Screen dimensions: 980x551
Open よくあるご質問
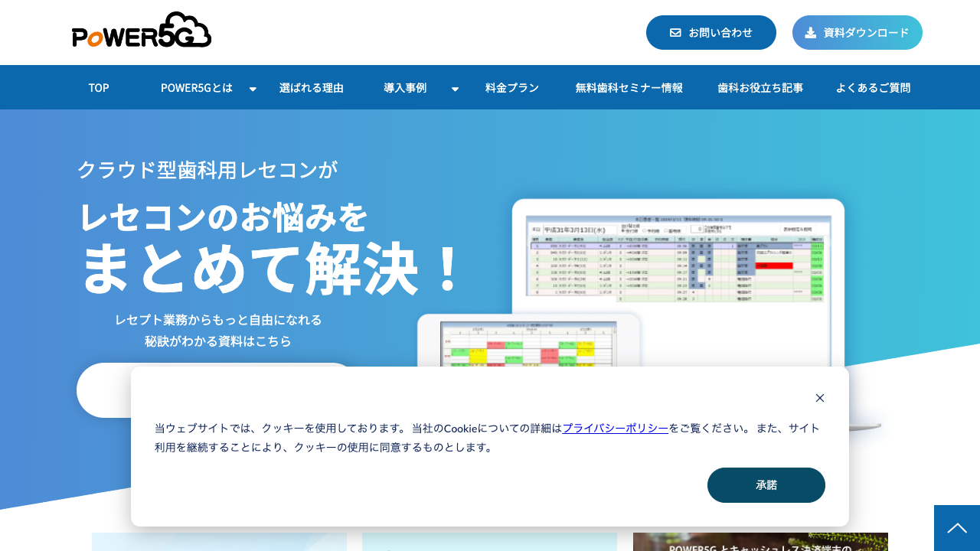point(873,87)
